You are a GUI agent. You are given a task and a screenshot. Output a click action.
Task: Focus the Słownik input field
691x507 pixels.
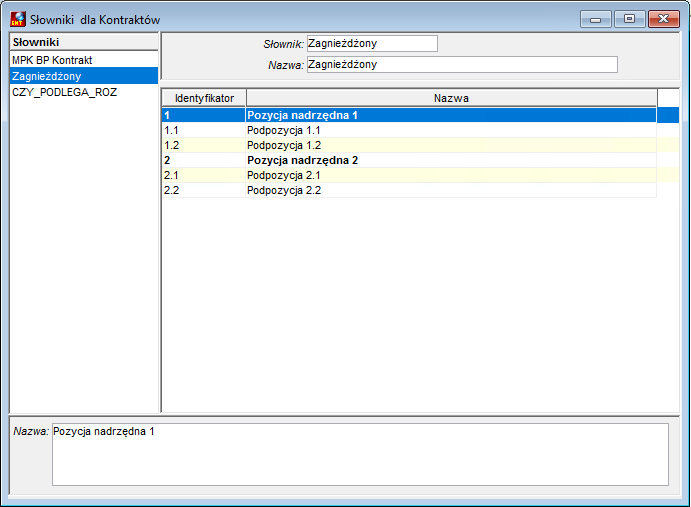tap(372, 43)
